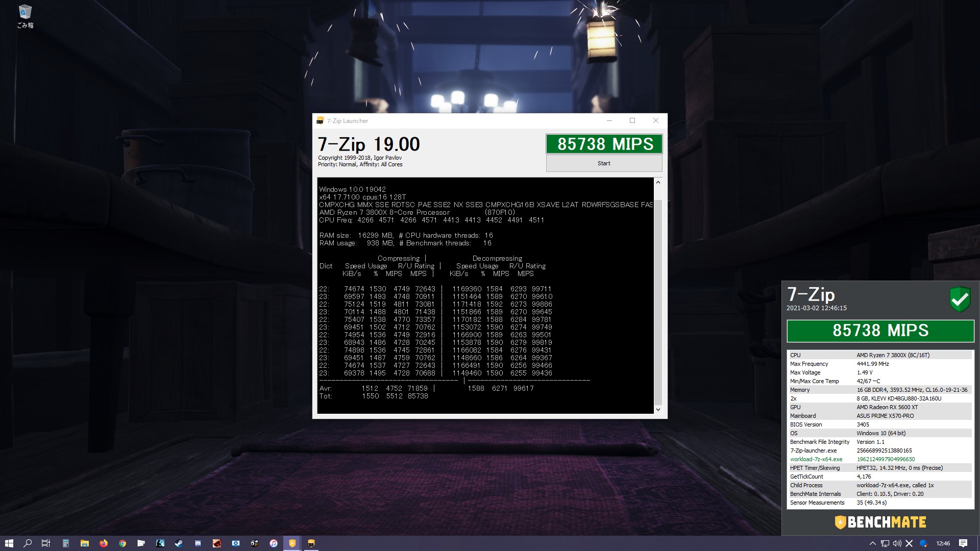Expand the hidden system tray icons chevron

click(x=872, y=543)
